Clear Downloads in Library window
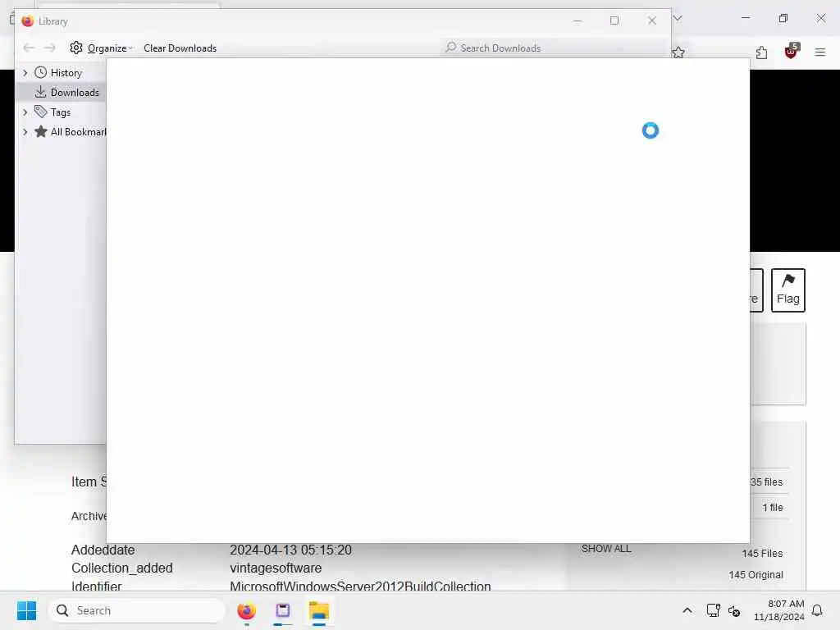 (180, 48)
